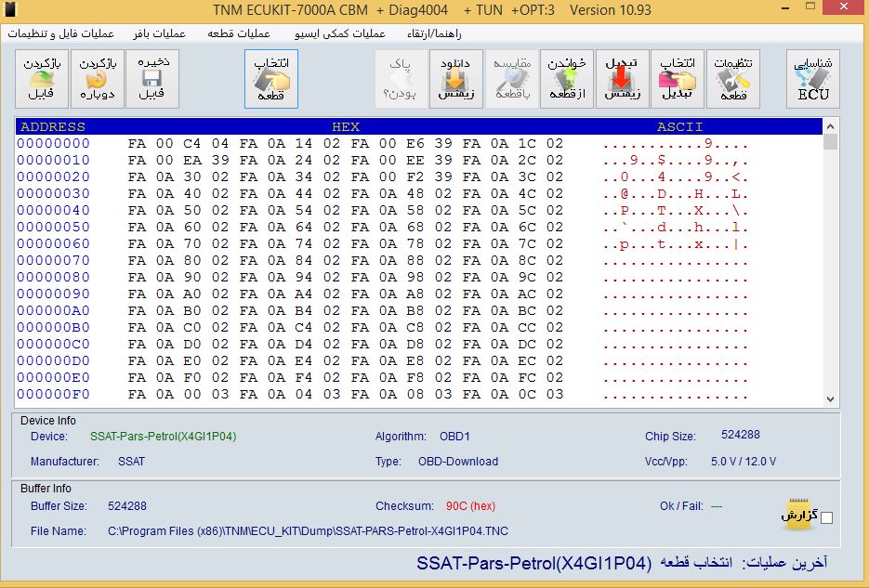
Task: Click the hex view scrollbar down arrow
Action: (x=831, y=399)
